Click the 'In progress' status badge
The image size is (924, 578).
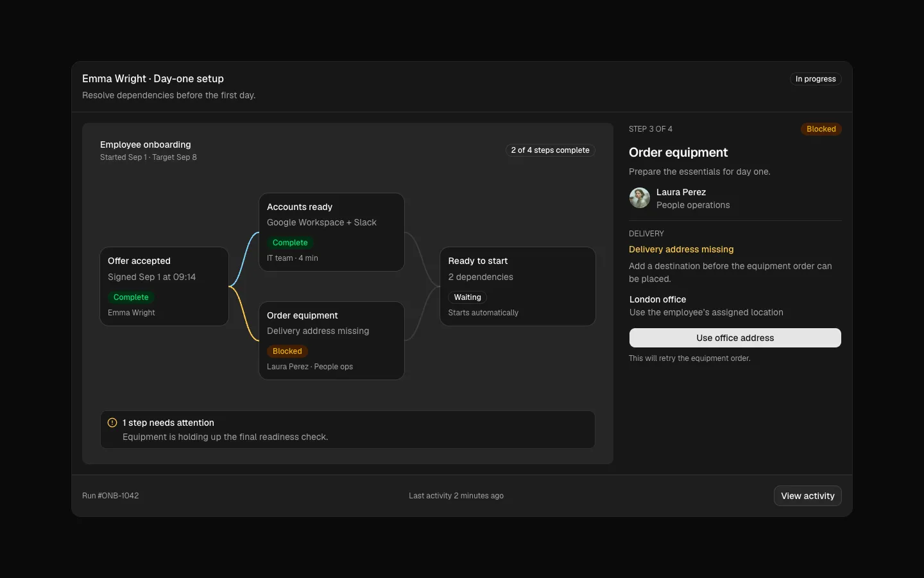(816, 79)
